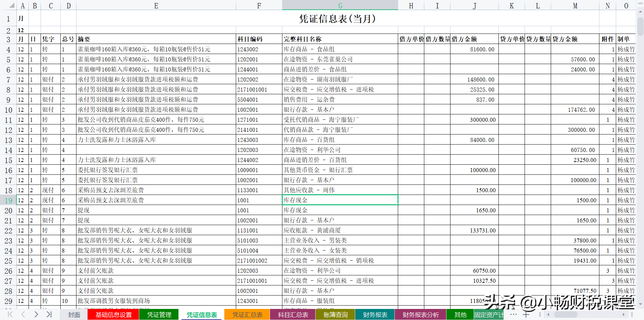Select row 19 by its row header

[x=8, y=200]
